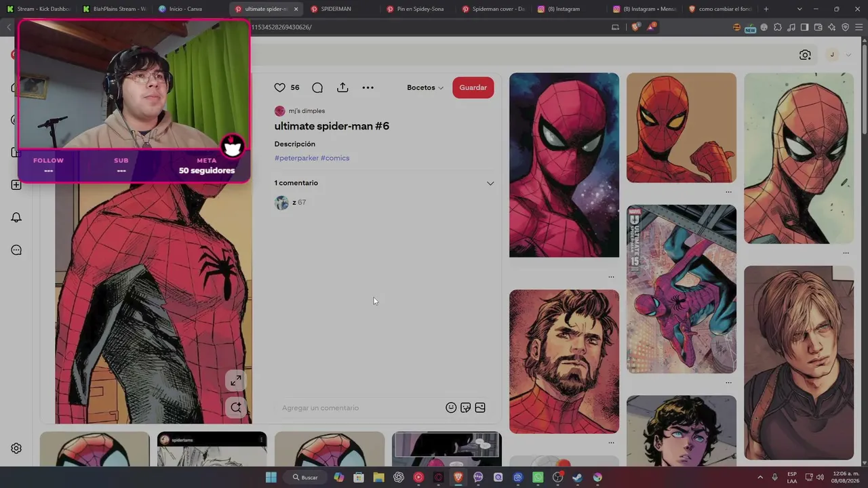Image resolution: width=868 pixels, height=488 pixels.
Task: Toggle the Brave sidebar panel
Action: click(804, 27)
